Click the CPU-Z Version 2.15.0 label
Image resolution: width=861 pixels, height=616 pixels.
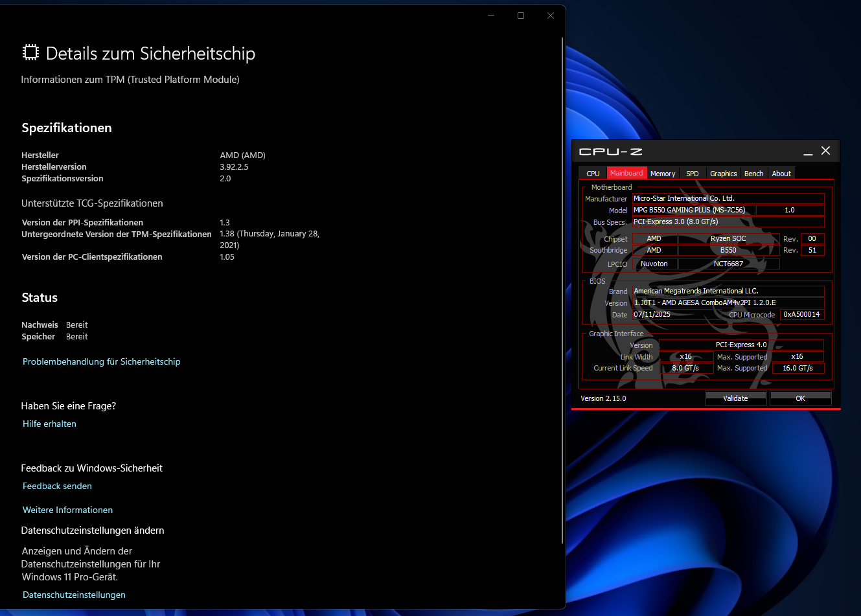pos(603,398)
